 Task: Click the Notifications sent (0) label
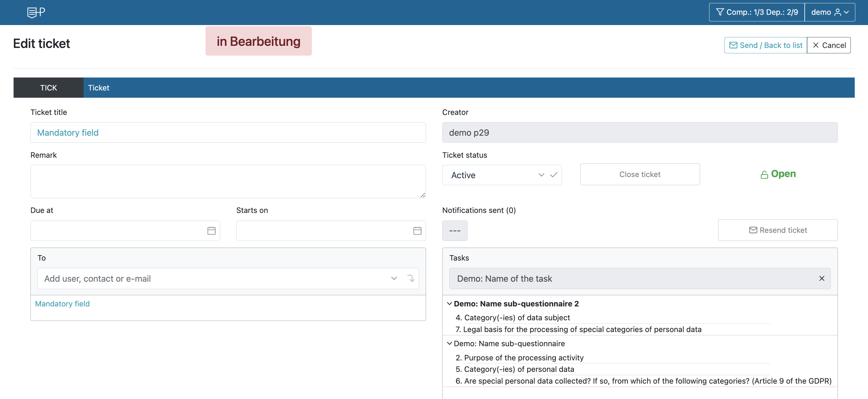[x=479, y=210]
